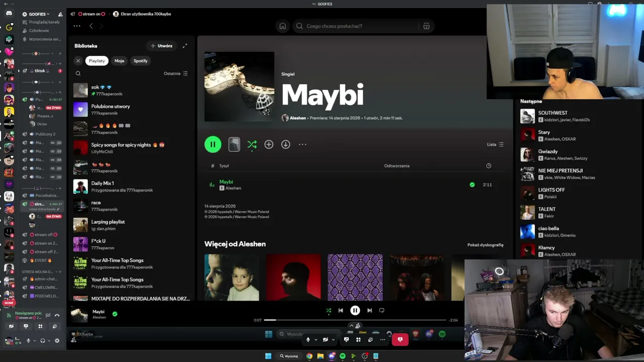Click the Maybi track row title
The width and height of the screenshot is (644, 362).
(x=226, y=182)
